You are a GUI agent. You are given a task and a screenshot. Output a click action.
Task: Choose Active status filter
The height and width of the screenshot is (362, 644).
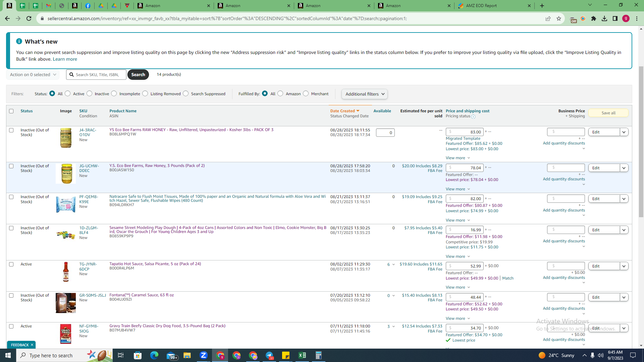(x=68, y=94)
